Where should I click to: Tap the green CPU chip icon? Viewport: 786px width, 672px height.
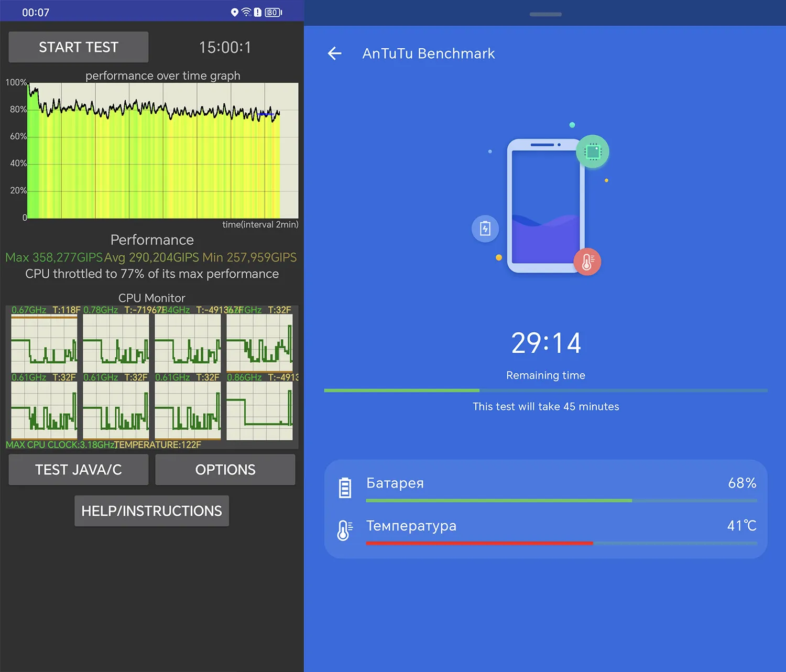(x=593, y=152)
